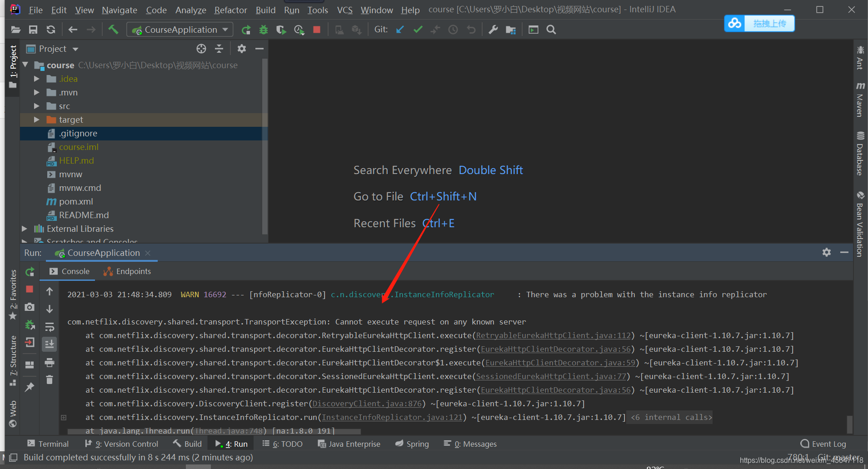Hide the Project panel with minus icon
The height and width of the screenshot is (469, 868).
(259, 49)
